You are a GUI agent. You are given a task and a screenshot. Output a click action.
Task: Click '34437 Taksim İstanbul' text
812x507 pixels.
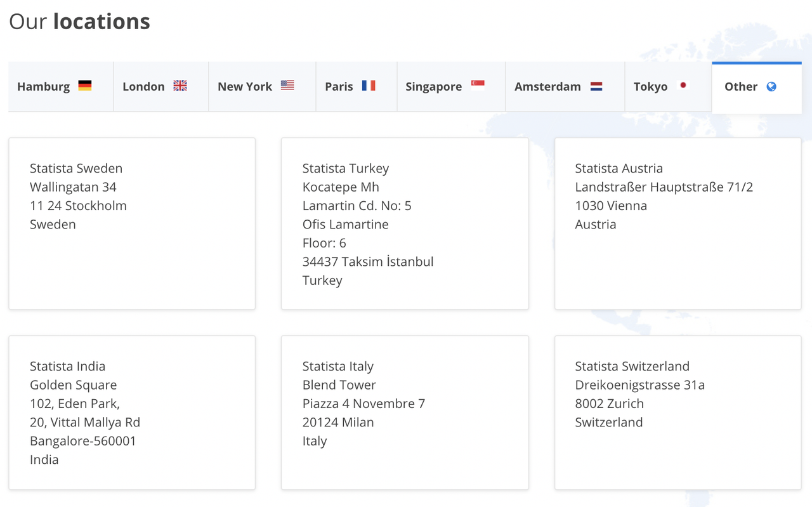(x=368, y=261)
